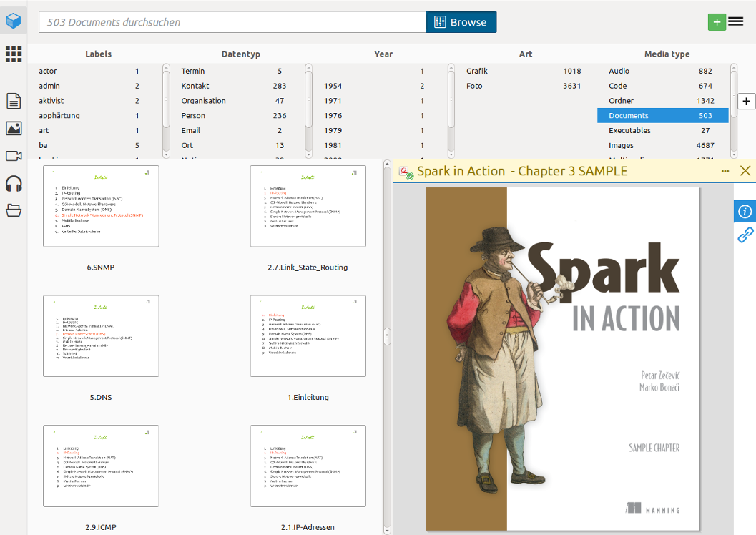Click the green plus add button
This screenshot has height=535, width=756.
click(x=717, y=21)
